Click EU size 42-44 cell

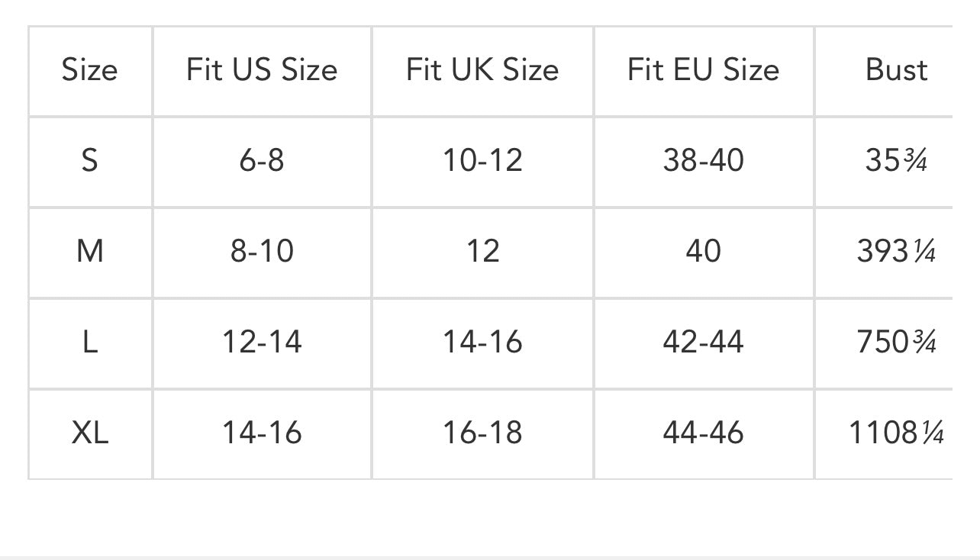[x=704, y=343]
